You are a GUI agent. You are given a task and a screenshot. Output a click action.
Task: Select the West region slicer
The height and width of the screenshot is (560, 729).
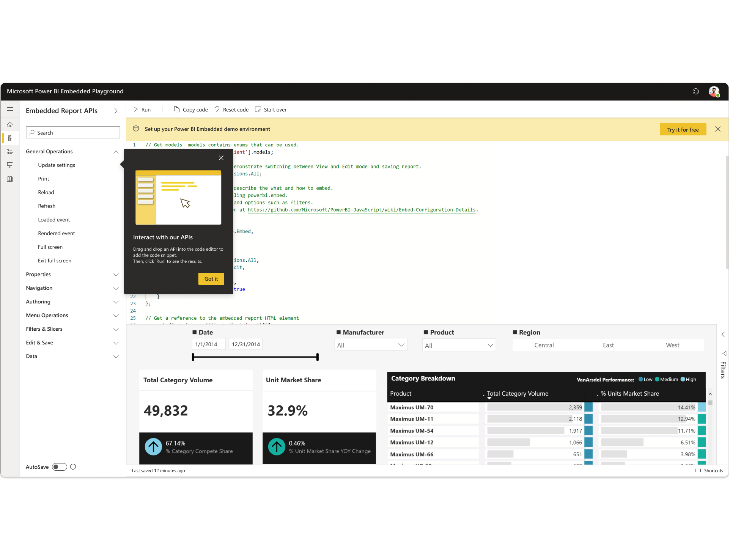click(672, 345)
